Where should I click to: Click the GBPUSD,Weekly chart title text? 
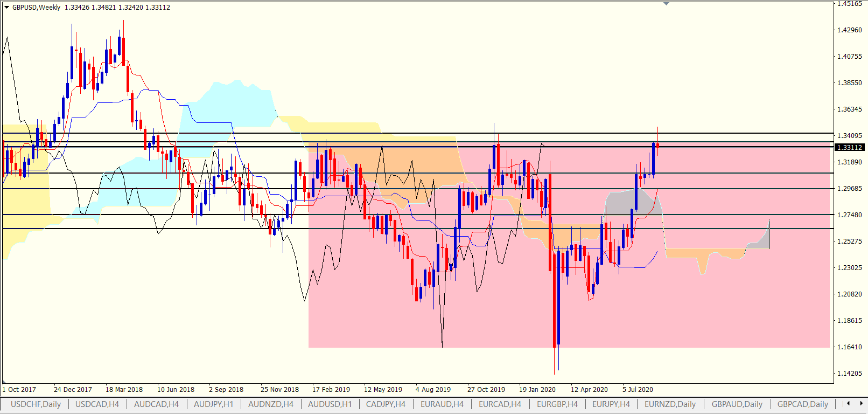(37, 8)
